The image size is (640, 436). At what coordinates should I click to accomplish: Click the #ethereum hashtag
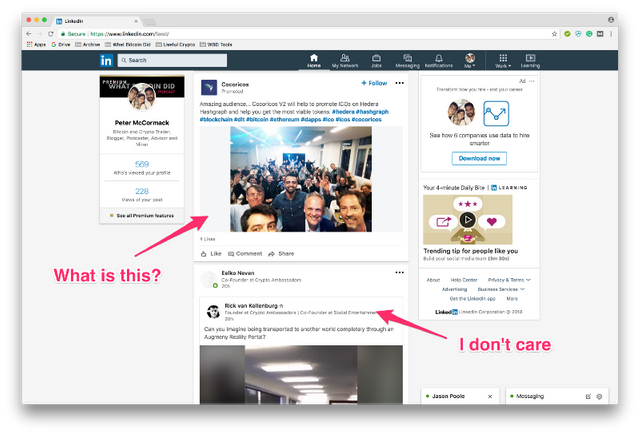(284, 119)
